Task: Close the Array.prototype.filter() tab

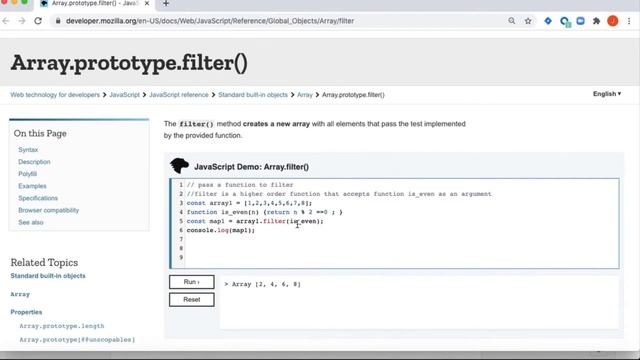Action: click(147, 3)
